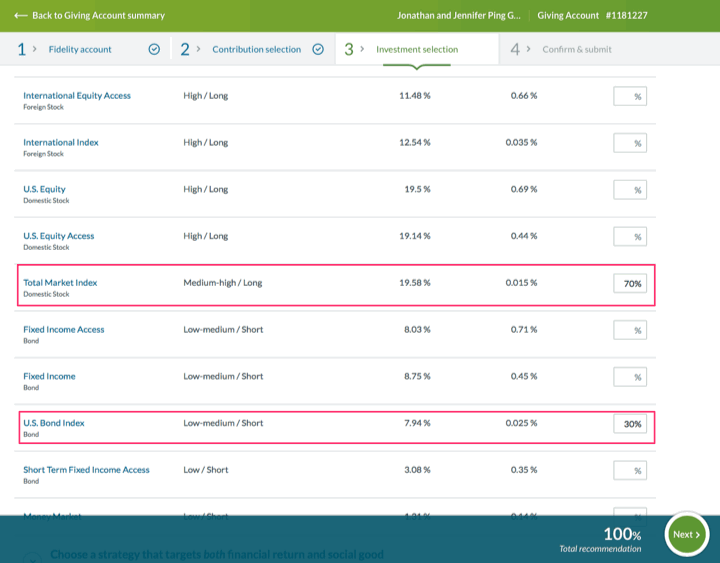Click the Total Market Index percentage field
The height and width of the screenshot is (563, 720).
[630, 284]
